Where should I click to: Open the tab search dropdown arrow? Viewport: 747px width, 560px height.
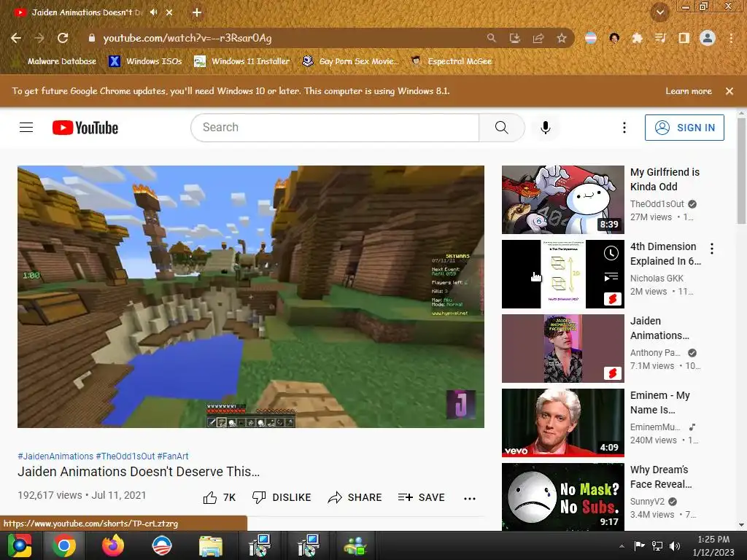coord(659,12)
